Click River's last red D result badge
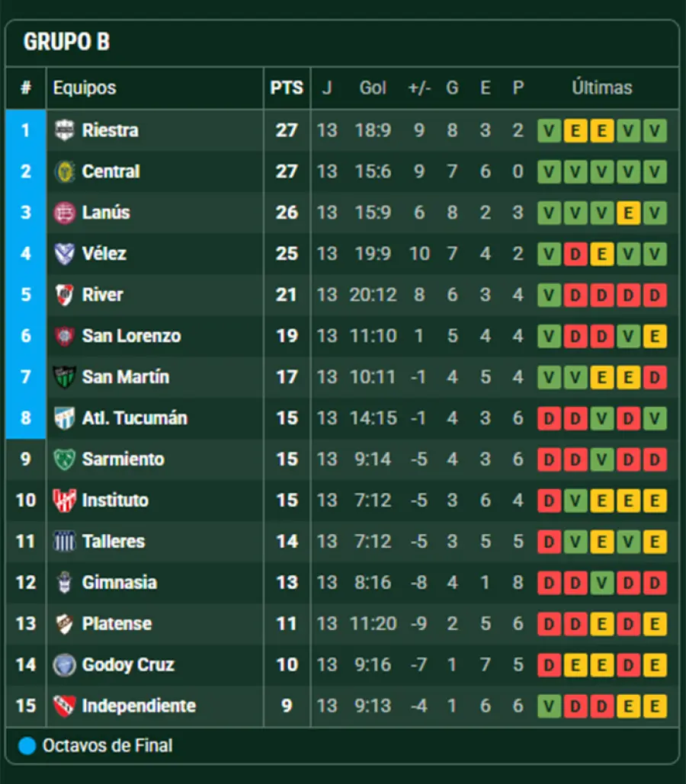 654,295
